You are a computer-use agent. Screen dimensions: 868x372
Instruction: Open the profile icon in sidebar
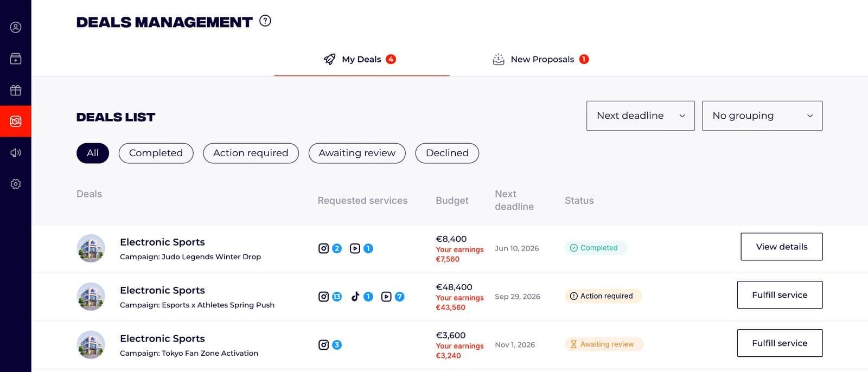(16, 27)
